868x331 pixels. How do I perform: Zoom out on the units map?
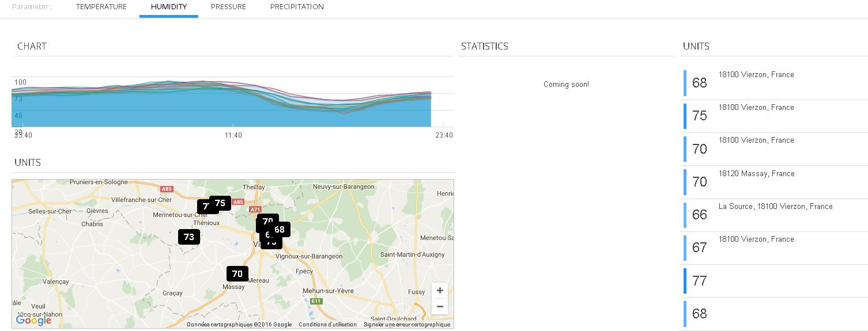pos(440,306)
